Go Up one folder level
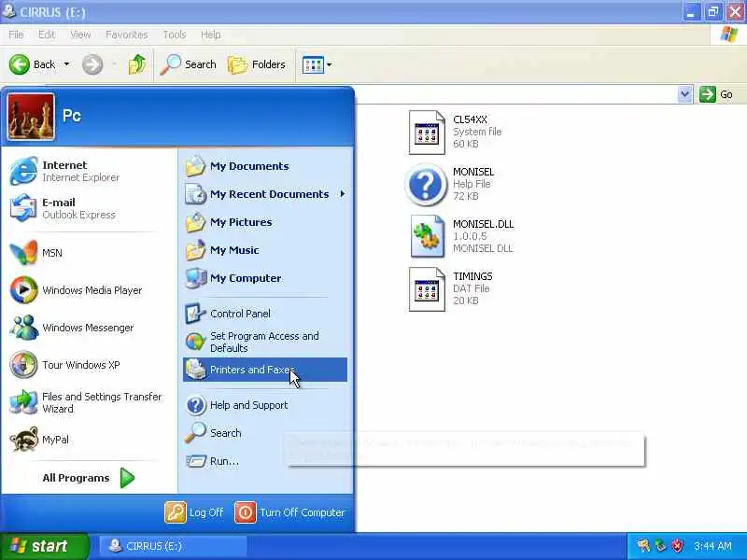 pos(137,64)
